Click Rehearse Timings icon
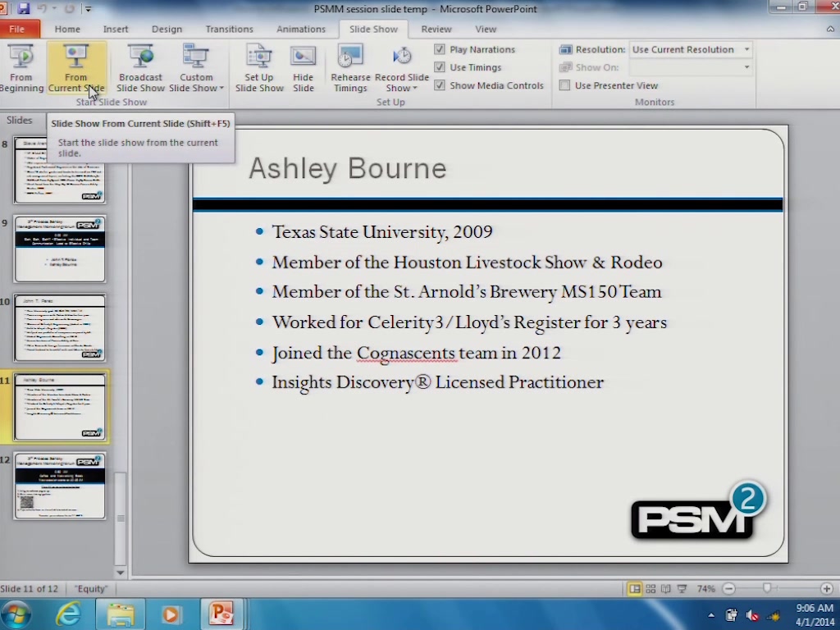 [x=350, y=69]
